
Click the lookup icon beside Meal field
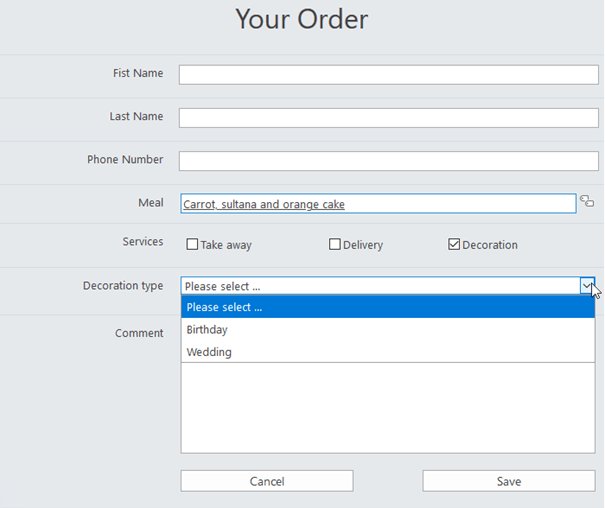coord(587,201)
